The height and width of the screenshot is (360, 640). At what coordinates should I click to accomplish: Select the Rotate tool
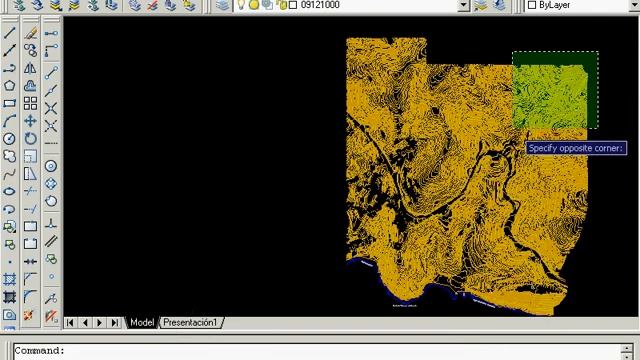point(30,138)
